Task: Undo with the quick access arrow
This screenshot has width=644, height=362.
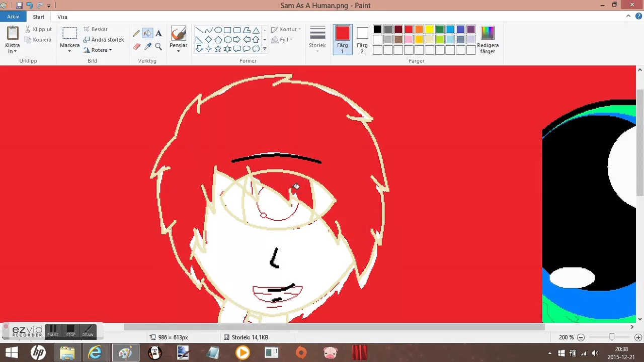Action: click(x=29, y=6)
